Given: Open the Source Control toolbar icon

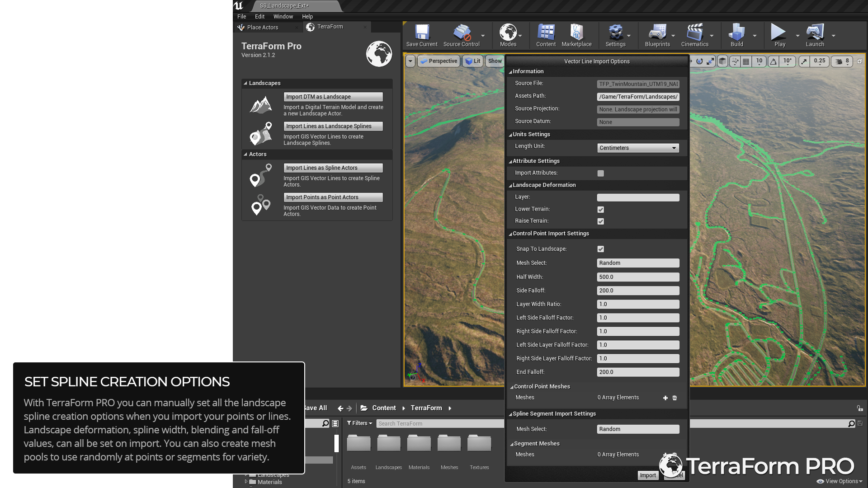Looking at the screenshot, I should [x=461, y=35].
